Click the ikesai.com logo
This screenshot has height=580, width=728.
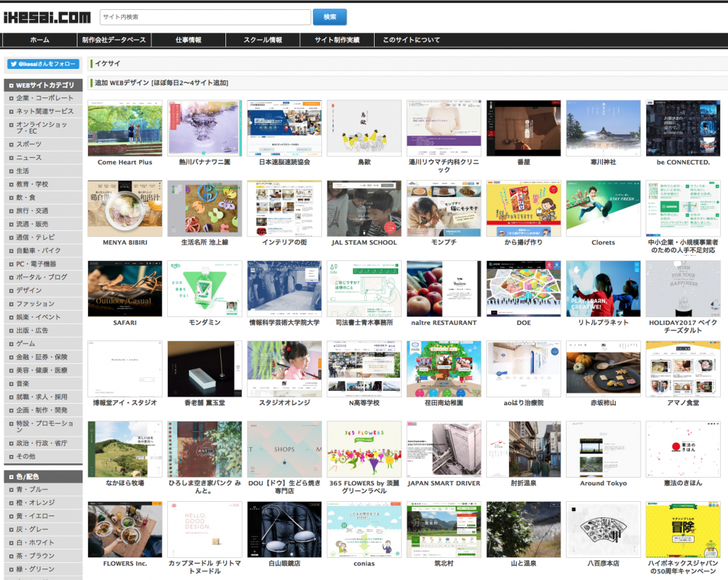[x=46, y=16]
